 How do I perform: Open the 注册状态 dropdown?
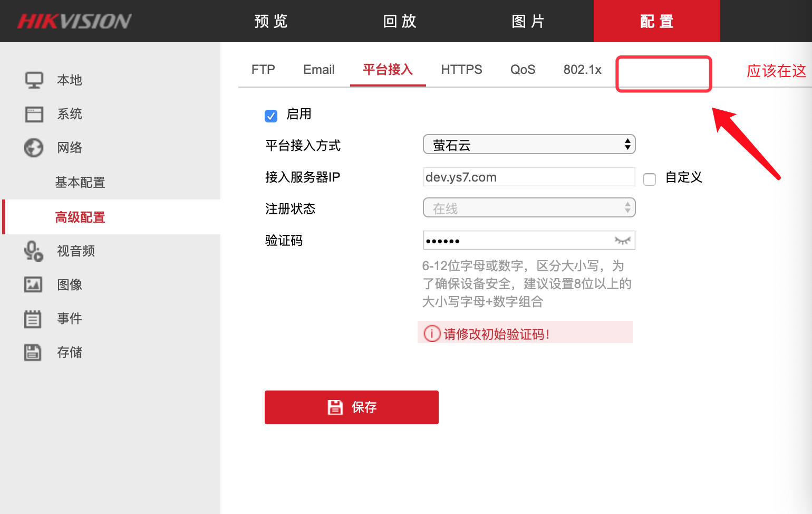(x=627, y=207)
